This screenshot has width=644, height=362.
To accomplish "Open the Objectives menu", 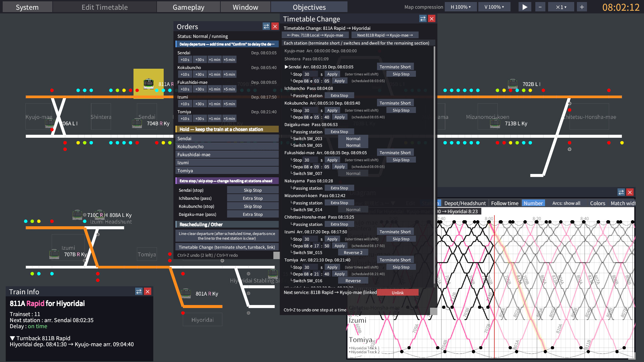I will (309, 7).
